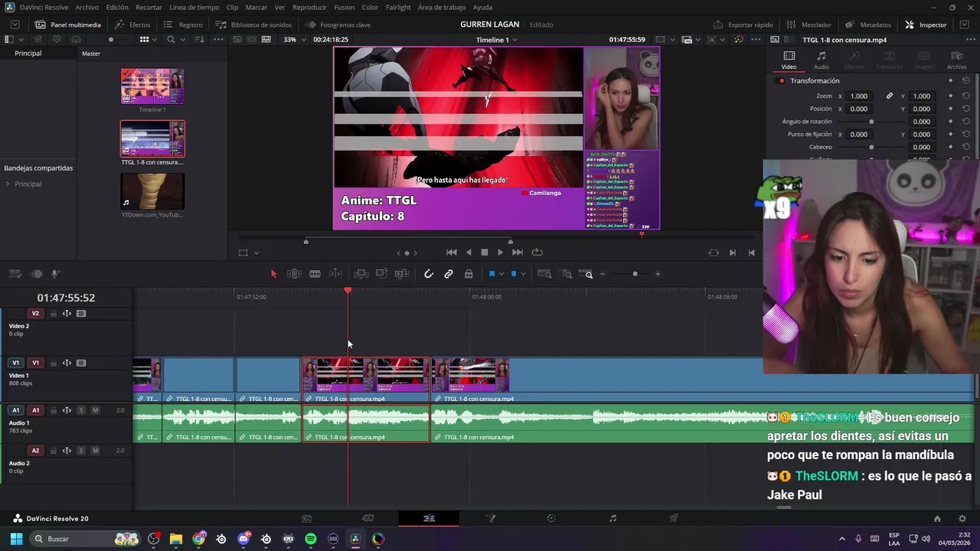Open the Biblioteca de sonidos panel

tap(253, 24)
